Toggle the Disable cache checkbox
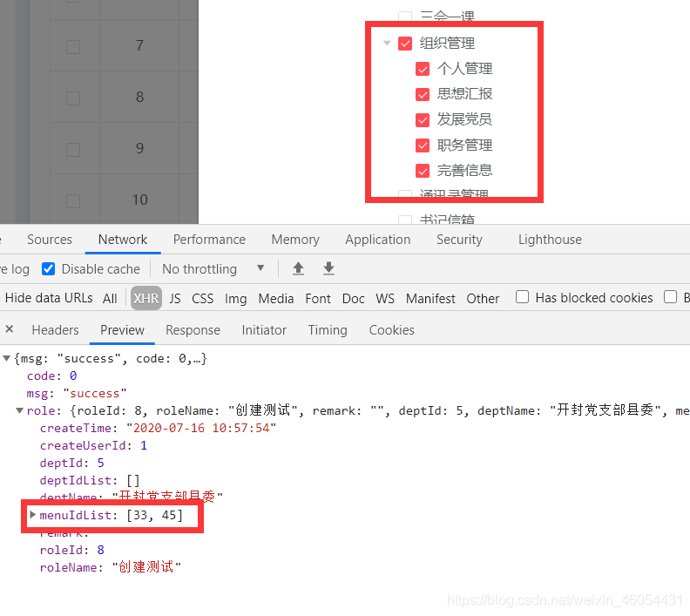 49,268
